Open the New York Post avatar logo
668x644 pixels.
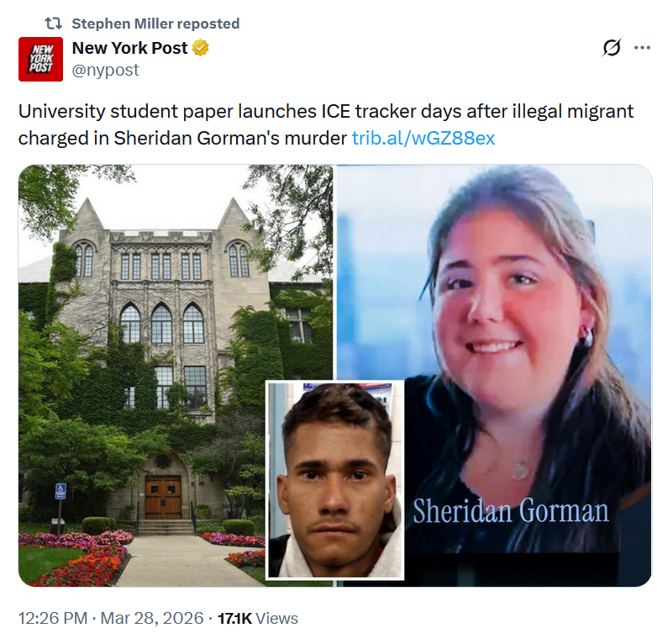40,59
